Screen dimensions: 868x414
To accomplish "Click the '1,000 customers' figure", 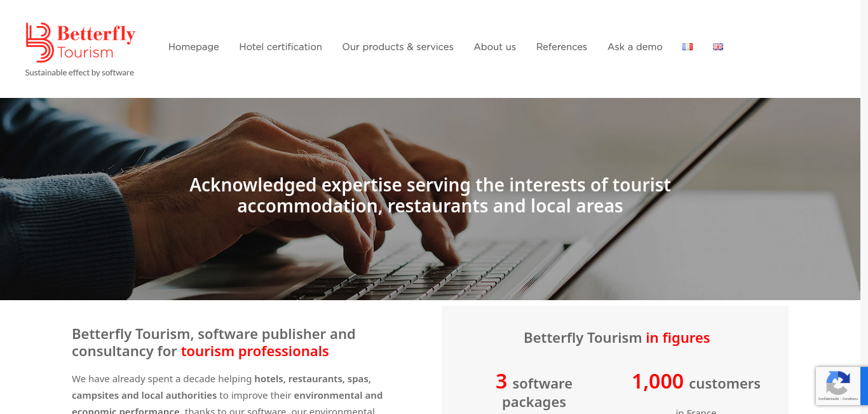I will (x=696, y=382).
